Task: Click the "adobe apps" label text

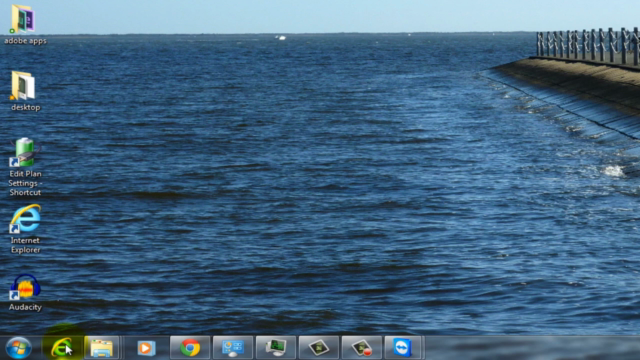Action: 25,41
